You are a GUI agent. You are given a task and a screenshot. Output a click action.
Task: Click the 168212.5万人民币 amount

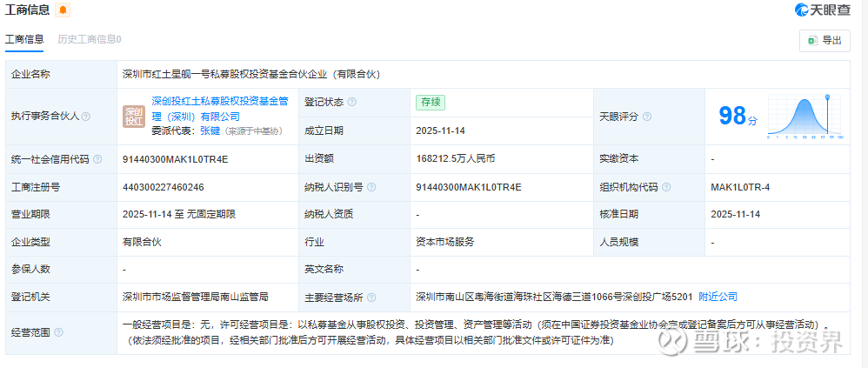coord(455,159)
